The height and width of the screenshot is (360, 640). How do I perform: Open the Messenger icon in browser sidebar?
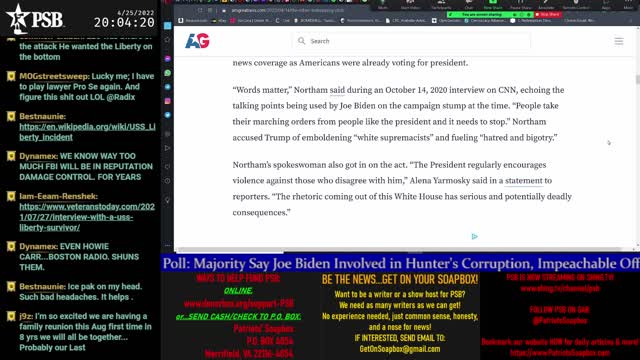tap(167, 59)
